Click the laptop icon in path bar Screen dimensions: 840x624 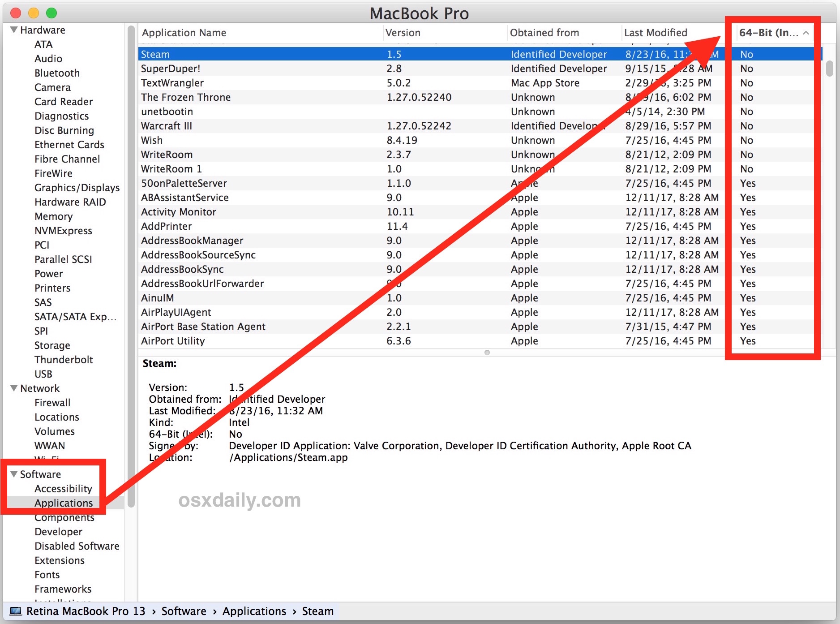coord(16,611)
